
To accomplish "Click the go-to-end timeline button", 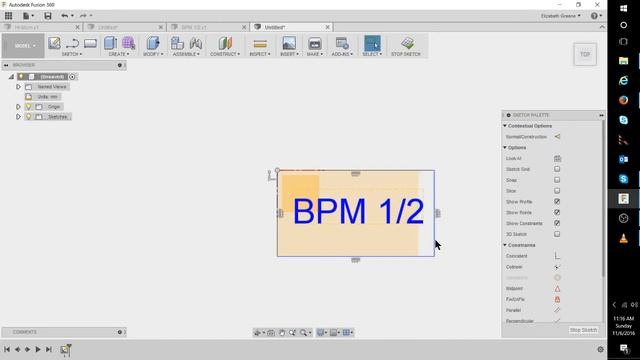I will pos(49,349).
